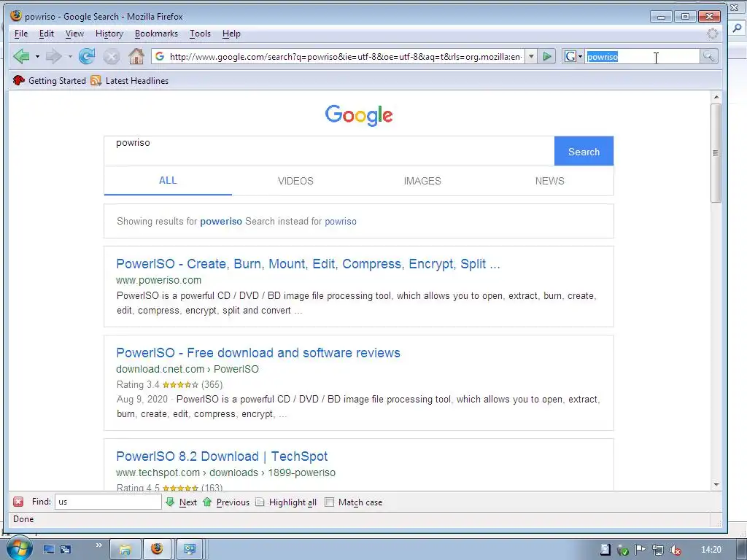Screen dimensions: 747x560
Task: Find Previous match button
Action: pyautogui.click(x=226, y=502)
